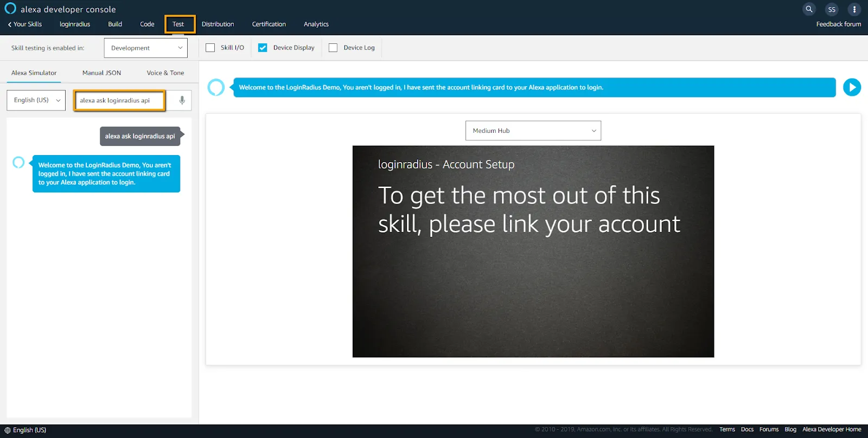
Task: Open the vertical dots more menu
Action: (x=854, y=9)
